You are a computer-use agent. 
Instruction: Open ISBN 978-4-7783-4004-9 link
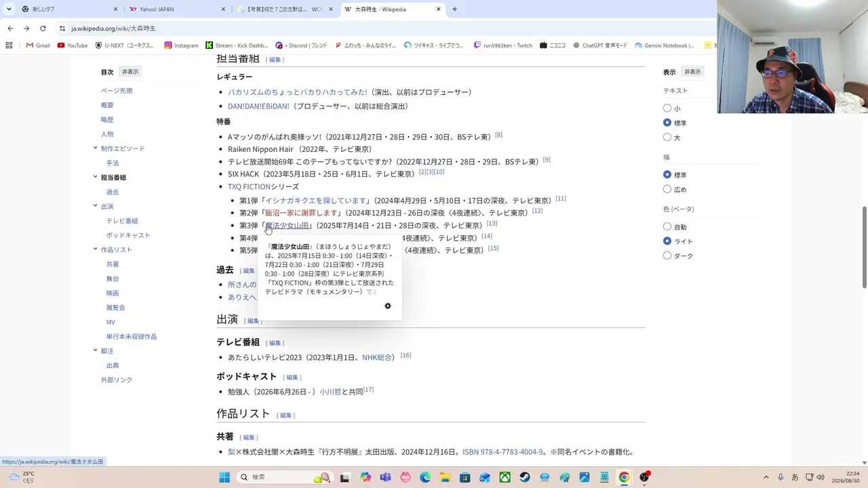pyautogui.click(x=502, y=452)
